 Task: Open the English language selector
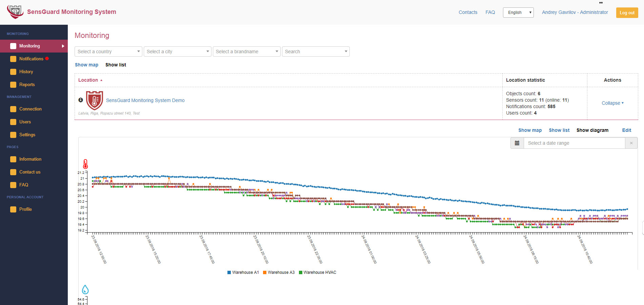click(x=518, y=13)
